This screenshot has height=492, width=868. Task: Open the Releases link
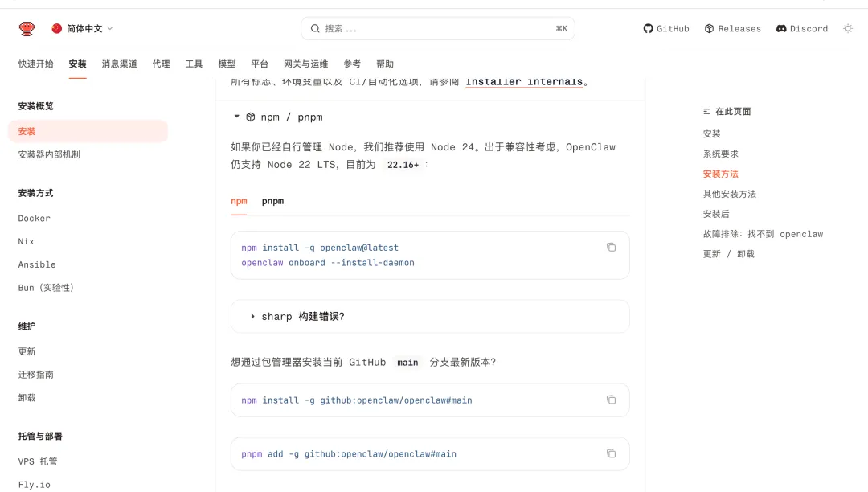point(733,28)
